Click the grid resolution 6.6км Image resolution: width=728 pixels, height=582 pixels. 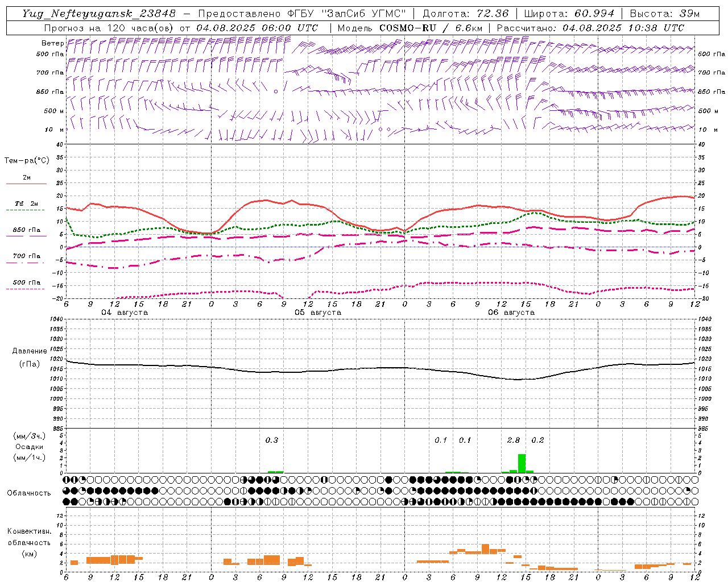point(469,28)
